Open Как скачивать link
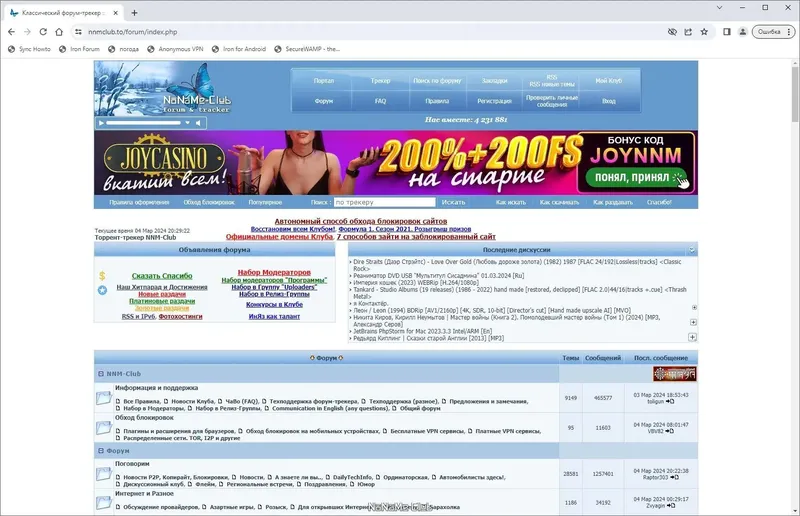This screenshot has height=516, width=800. [559, 202]
